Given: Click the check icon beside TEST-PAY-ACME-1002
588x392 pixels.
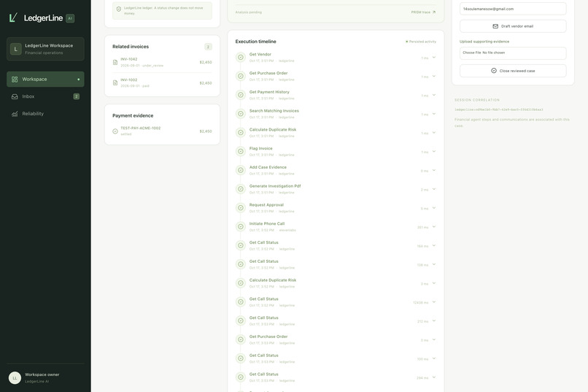Looking at the screenshot, I should point(115,131).
